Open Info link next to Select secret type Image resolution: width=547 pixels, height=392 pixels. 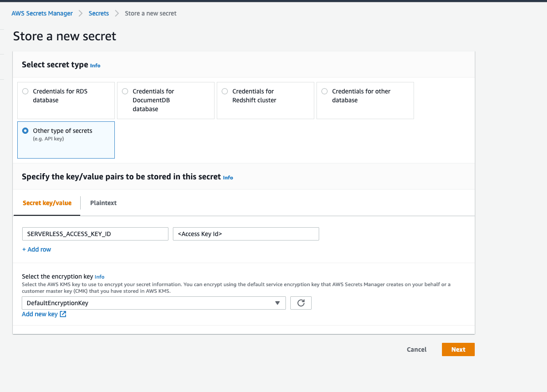tap(95, 66)
